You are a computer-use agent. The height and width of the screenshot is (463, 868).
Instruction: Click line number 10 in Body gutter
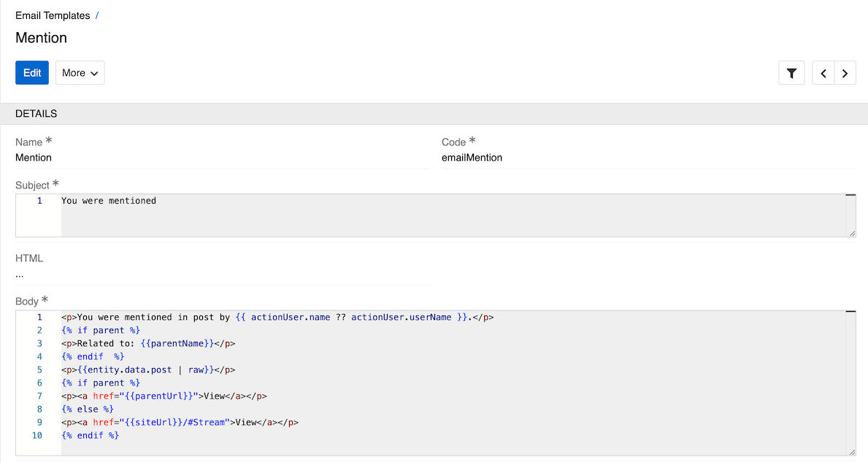pos(37,435)
